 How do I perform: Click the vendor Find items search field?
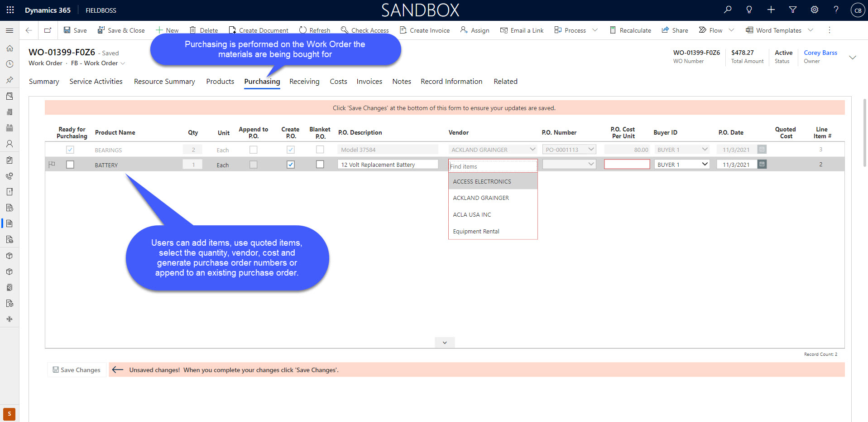pyautogui.click(x=493, y=166)
